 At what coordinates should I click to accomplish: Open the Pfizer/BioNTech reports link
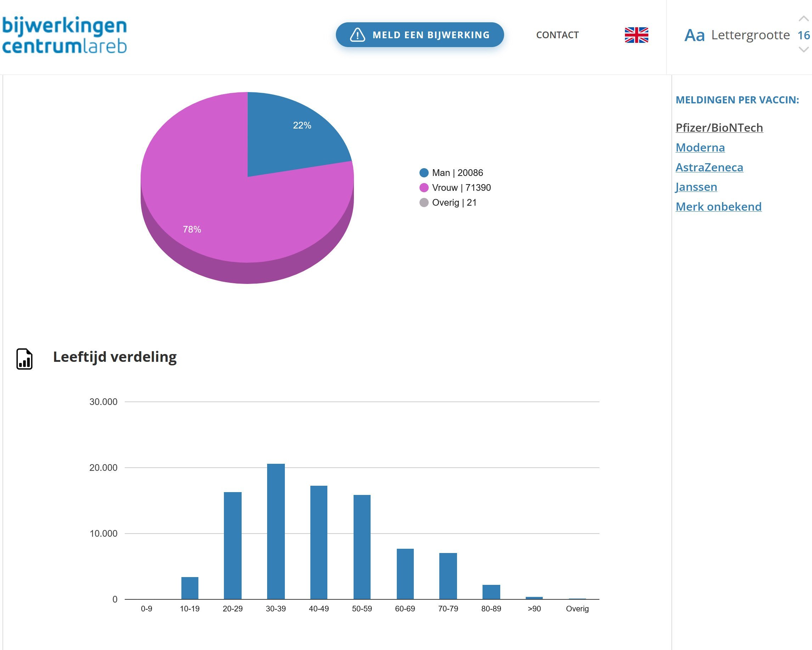click(719, 127)
